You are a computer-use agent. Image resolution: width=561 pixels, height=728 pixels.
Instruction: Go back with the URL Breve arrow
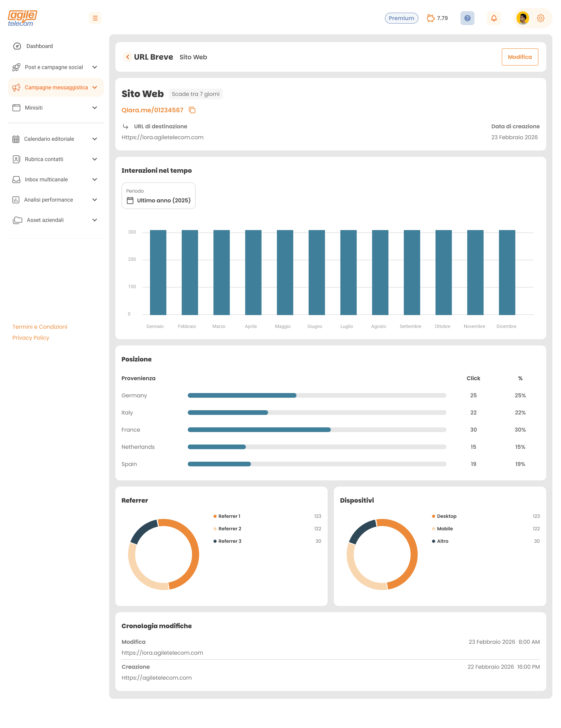click(128, 57)
